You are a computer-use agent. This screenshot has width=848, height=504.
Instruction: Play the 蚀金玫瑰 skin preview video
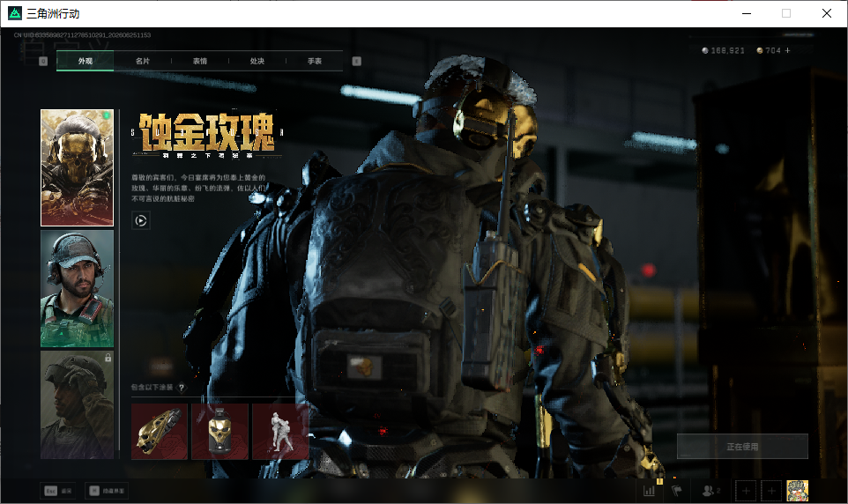point(141,220)
